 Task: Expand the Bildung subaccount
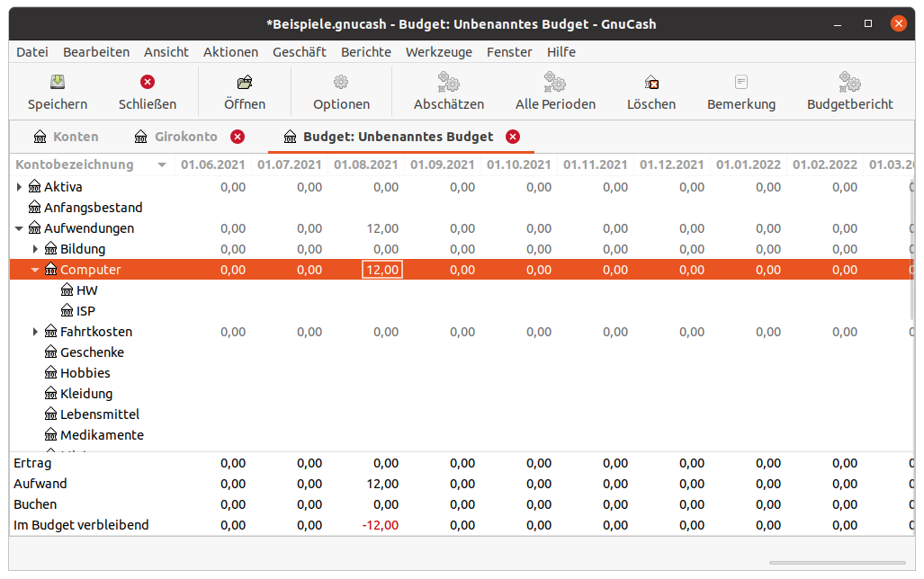[36, 249]
